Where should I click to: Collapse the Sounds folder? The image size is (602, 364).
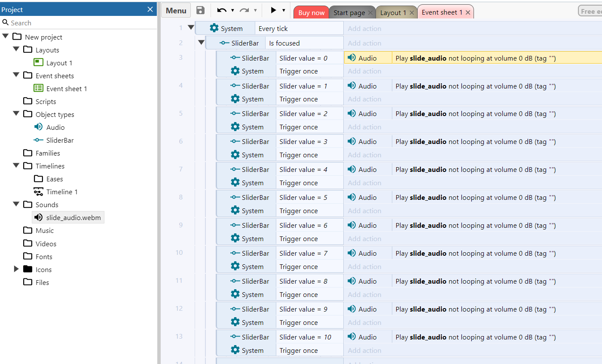[x=16, y=204]
